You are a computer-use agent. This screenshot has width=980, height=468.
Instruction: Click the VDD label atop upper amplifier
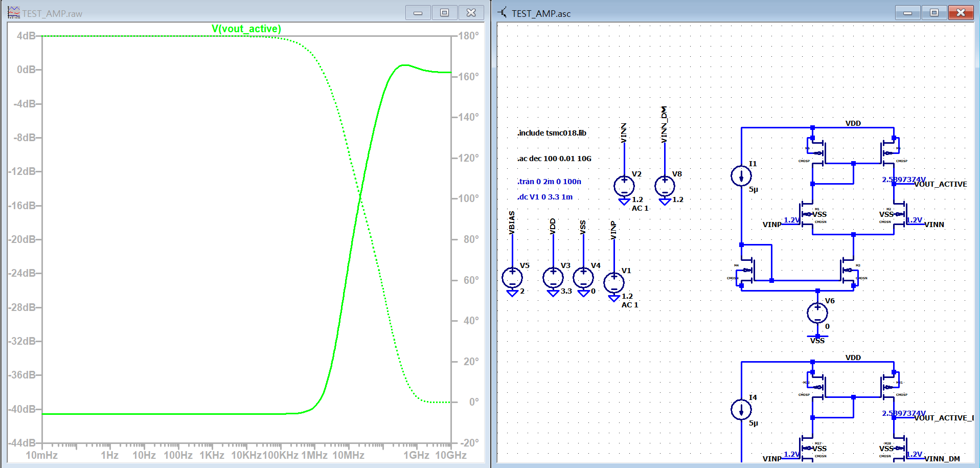(853, 123)
